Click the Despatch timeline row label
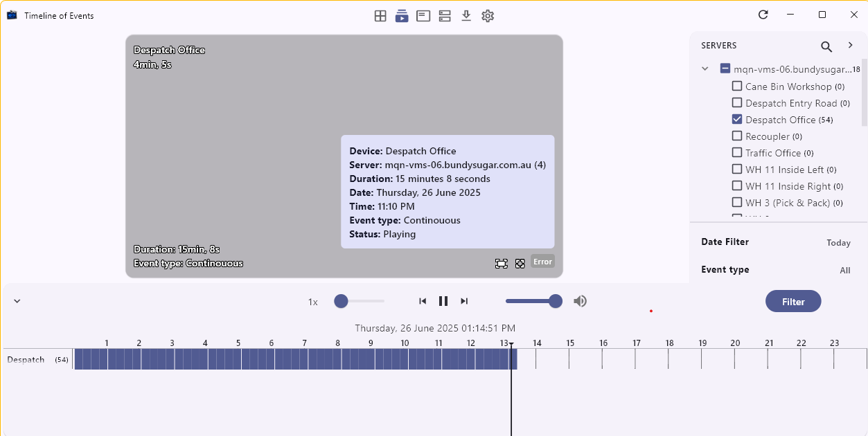 click(x=26, y=360)
